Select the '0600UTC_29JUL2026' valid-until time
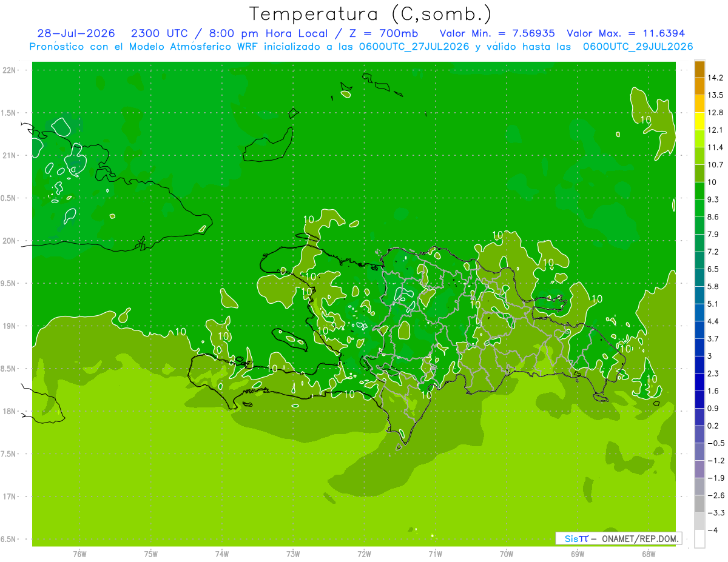The width and height of the screenshot is (728, 562). tap(638, 47)
